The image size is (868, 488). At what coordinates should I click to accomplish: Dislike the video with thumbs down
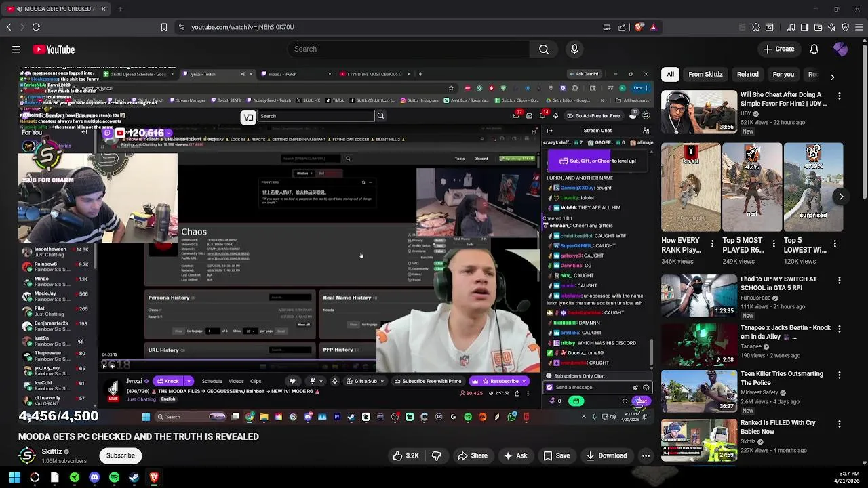point(437,455)
